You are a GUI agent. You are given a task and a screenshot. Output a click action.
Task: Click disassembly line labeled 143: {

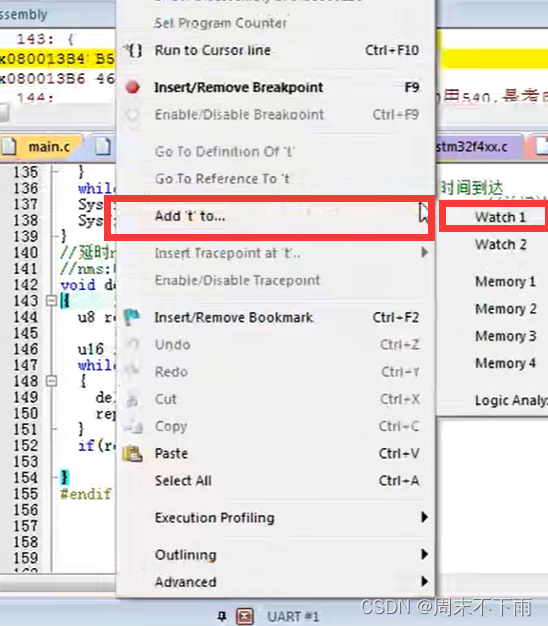[x=45, y=39]
